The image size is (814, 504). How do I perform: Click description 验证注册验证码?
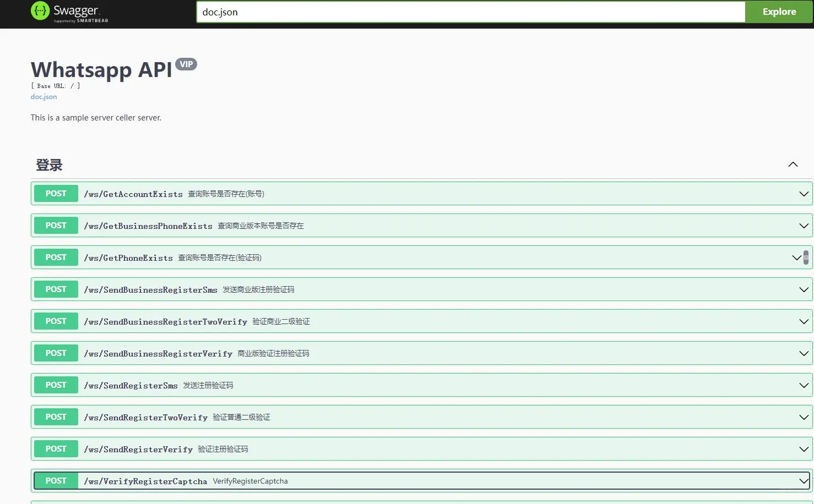(x=223, y=449)
